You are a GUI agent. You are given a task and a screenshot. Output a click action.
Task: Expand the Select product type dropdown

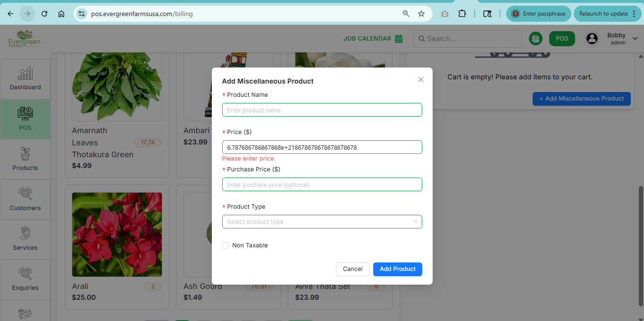click(x=322, y=222)
